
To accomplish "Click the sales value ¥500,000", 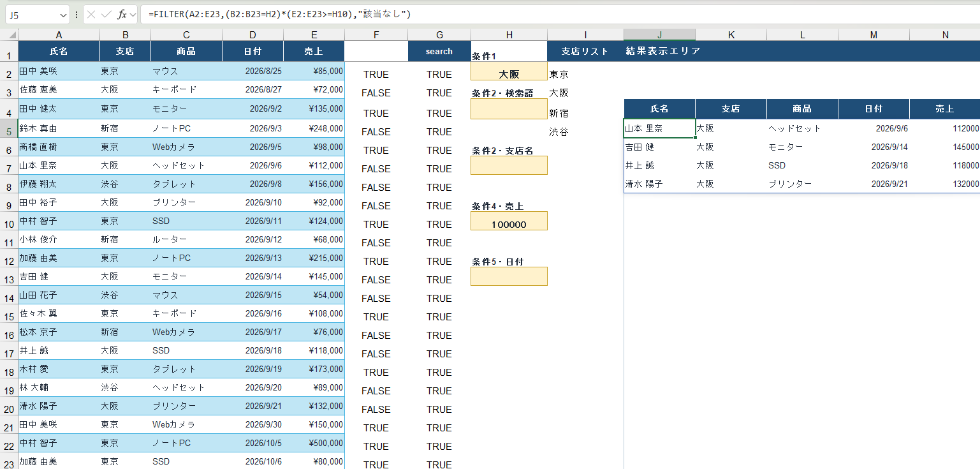I will (314, 443).
